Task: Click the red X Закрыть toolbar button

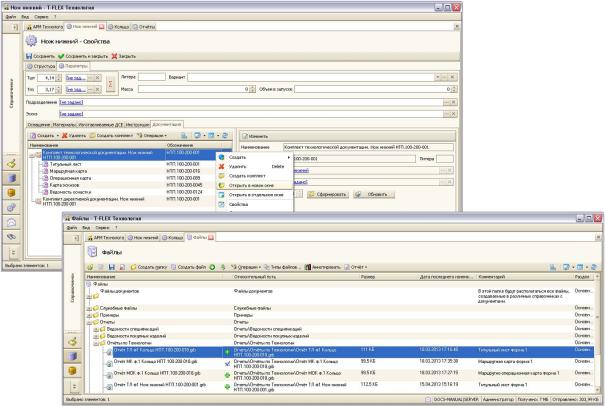Action: click(x=124, y=56)
